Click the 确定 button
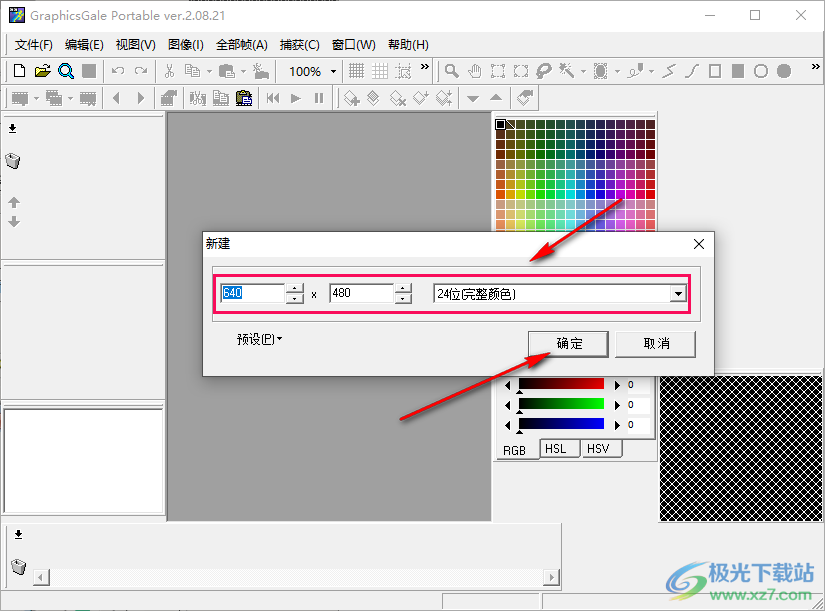825x611 pixels. (x=568, y=344)
